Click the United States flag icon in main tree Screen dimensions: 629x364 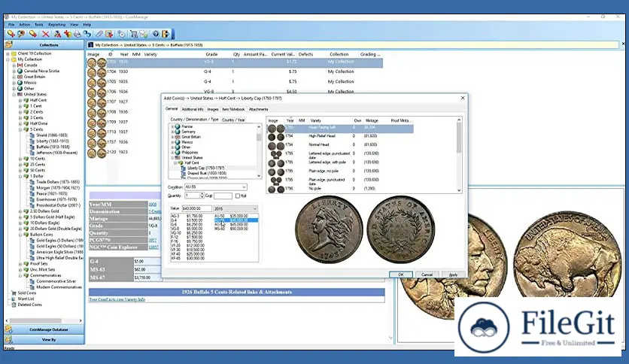(x=20, y=94)
